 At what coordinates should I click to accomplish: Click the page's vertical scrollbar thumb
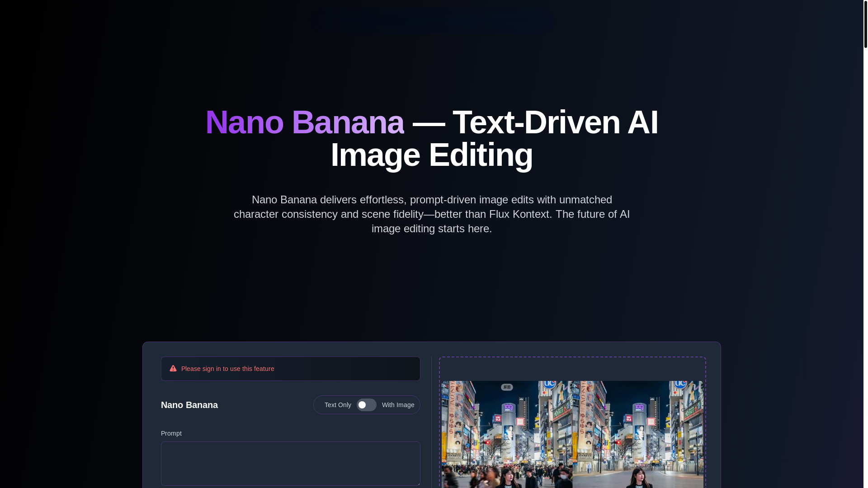[x=865, y=24]
